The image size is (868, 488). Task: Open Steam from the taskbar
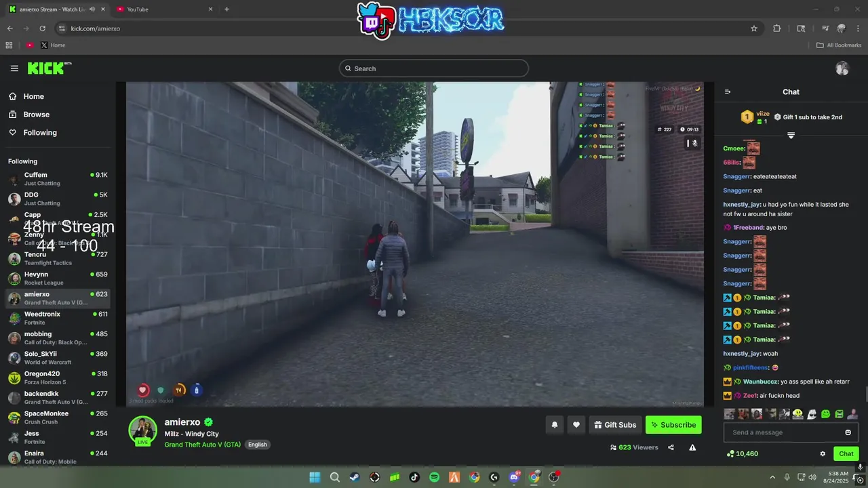pos(355,477)
